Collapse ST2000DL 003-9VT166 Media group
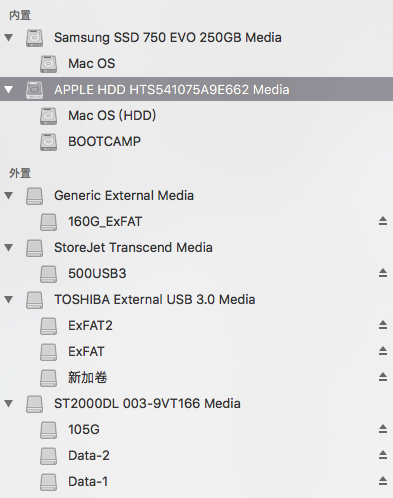 click(9, 403)
